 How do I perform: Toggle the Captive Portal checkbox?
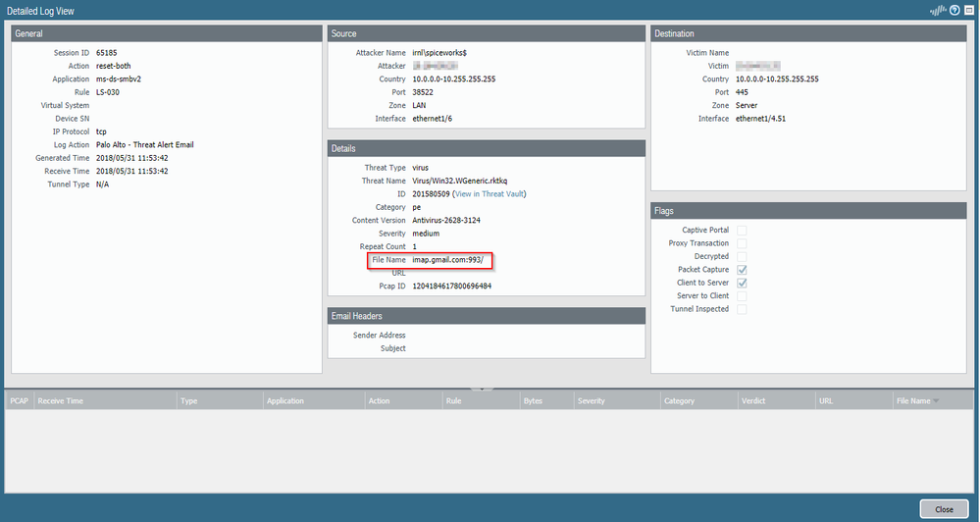(x=742, y=231)
